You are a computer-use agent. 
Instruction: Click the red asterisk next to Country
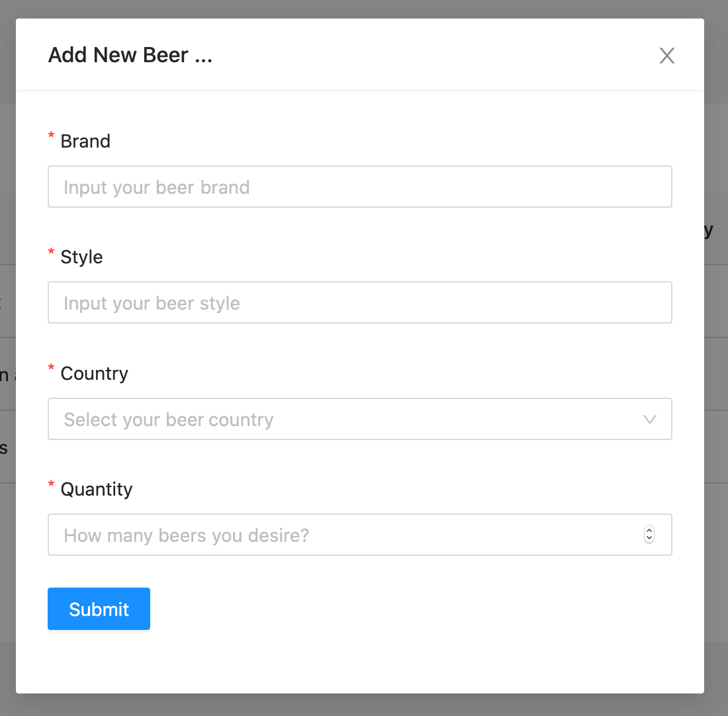coord(52,369)
